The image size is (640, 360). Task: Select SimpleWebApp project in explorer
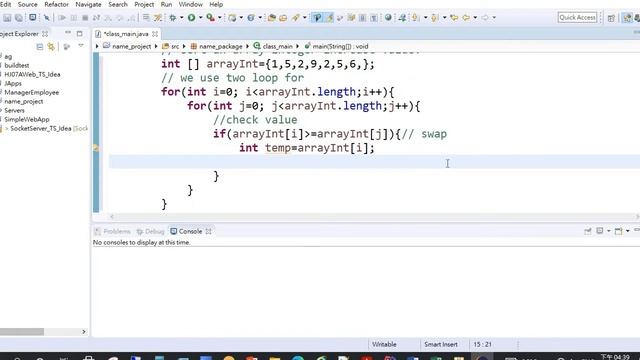click(x=27, y=120)
